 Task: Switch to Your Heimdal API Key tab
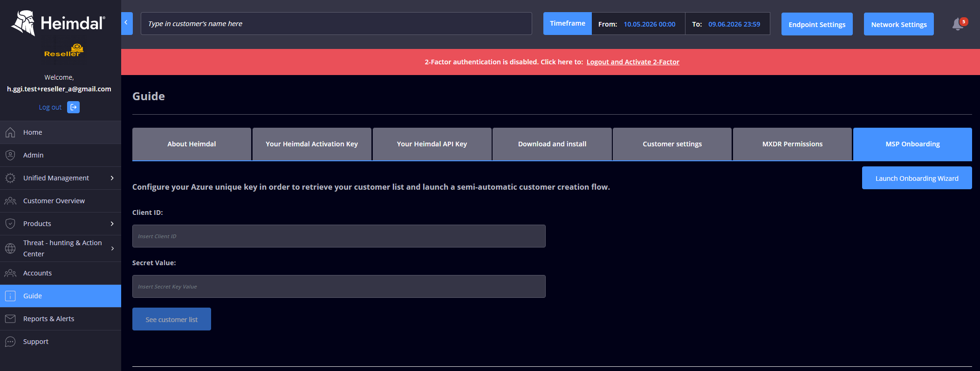[x=432, y=144]
